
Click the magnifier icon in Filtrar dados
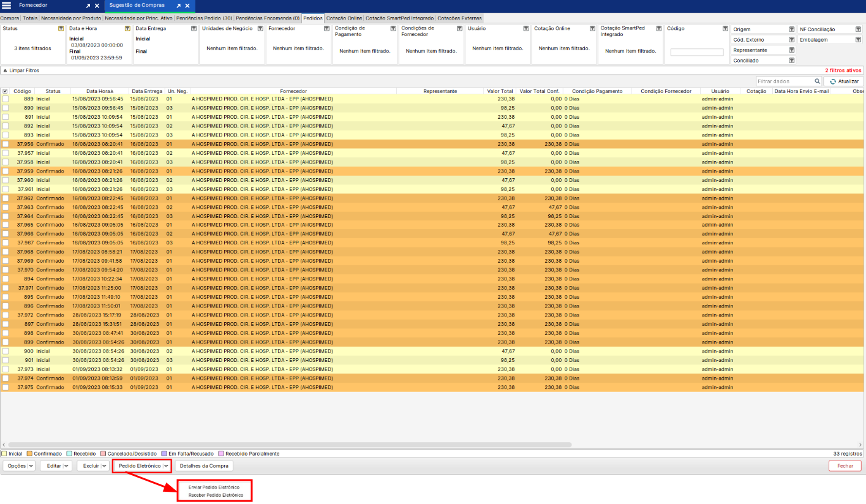click(817, 81)
